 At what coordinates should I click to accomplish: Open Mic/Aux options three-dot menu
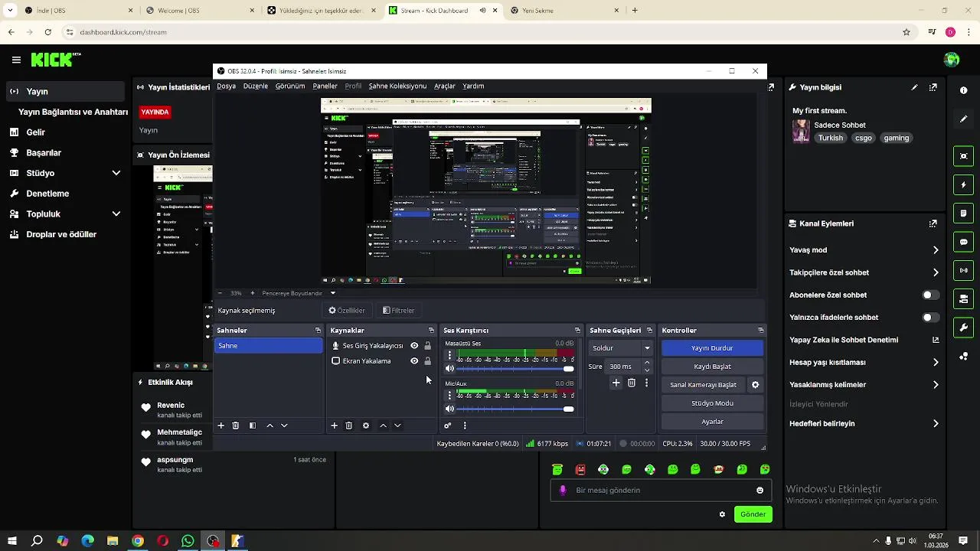coord(449,395)
